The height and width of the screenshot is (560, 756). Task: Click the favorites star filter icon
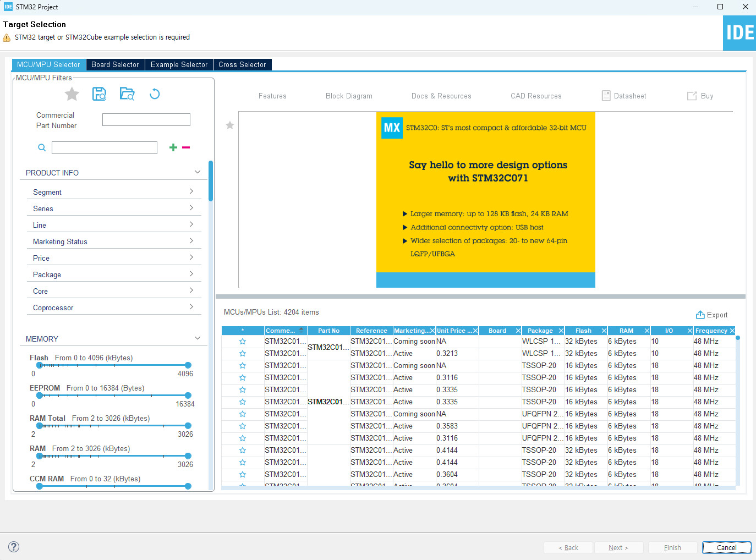[x=72, y=95]
